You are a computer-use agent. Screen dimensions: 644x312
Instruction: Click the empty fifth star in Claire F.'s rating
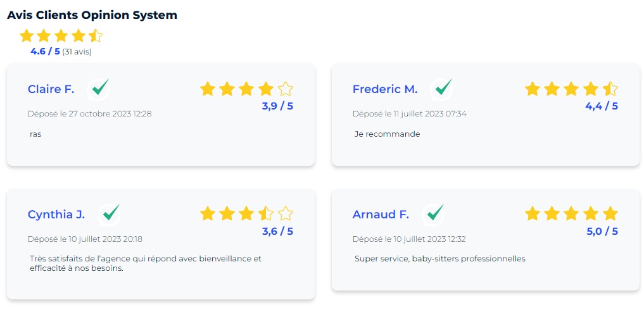286,89
